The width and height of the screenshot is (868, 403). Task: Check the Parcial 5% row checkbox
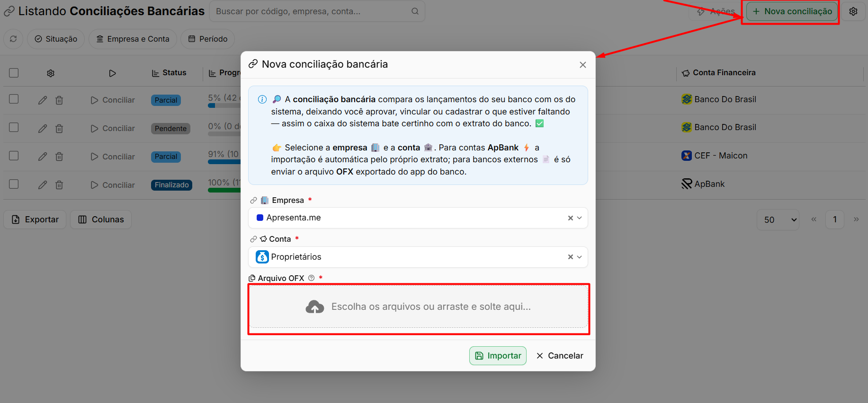14,99
